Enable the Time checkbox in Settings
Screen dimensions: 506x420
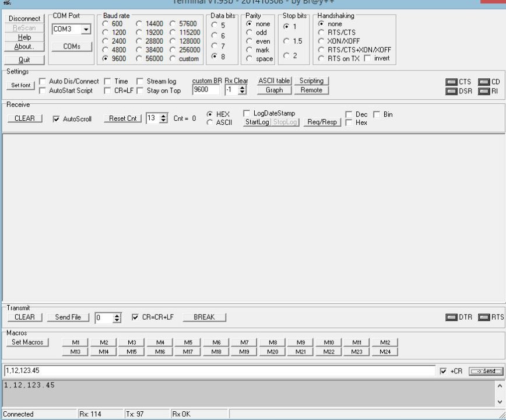coord(107,82)
